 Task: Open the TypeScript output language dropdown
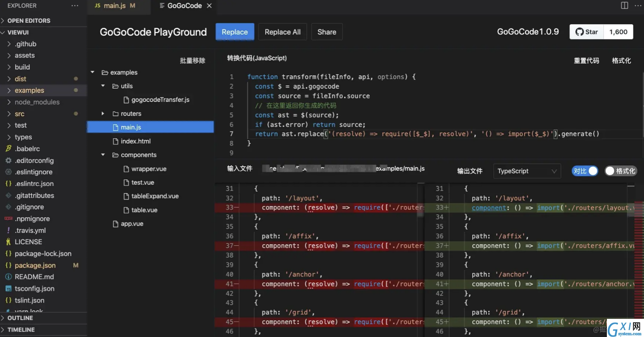527,171
